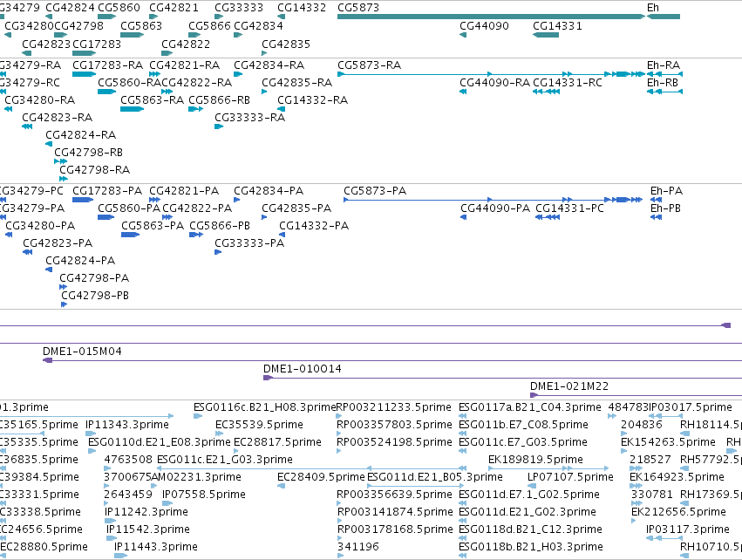Select transcript Eh-RB
This screenshot has height=560, width=742.
[x=665, y=92]
